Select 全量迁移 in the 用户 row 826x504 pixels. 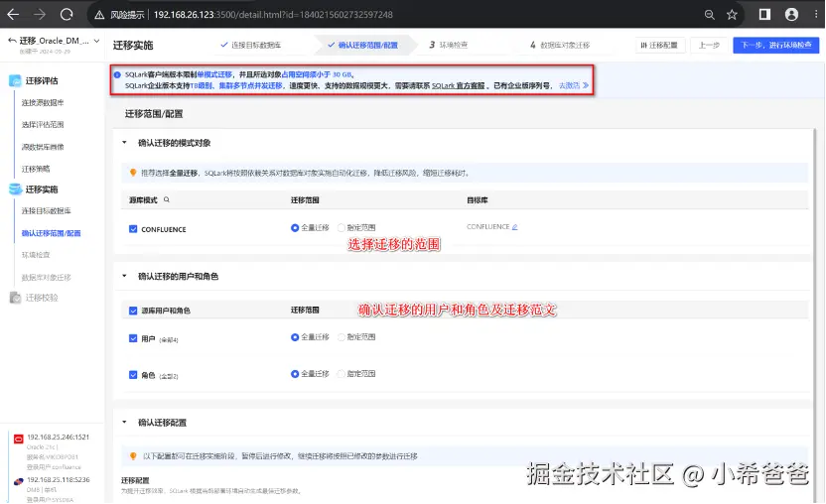tap(310, 337)
